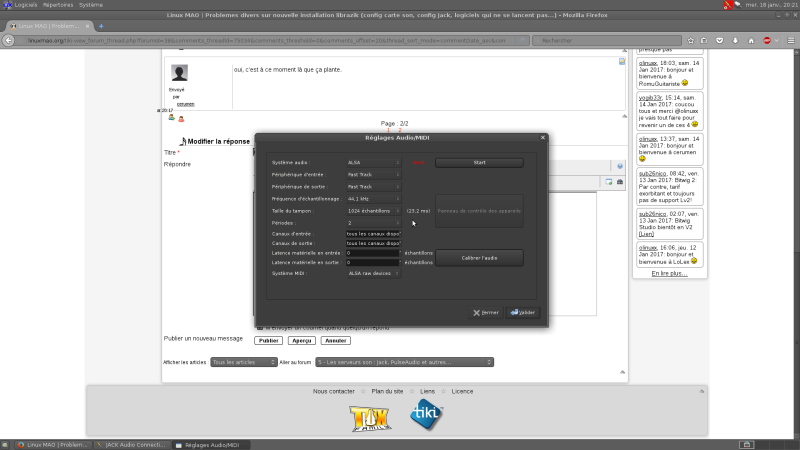Open the Périodes dropdown showing 2
This screenshot has height=450, width=800.
[373, 223]
